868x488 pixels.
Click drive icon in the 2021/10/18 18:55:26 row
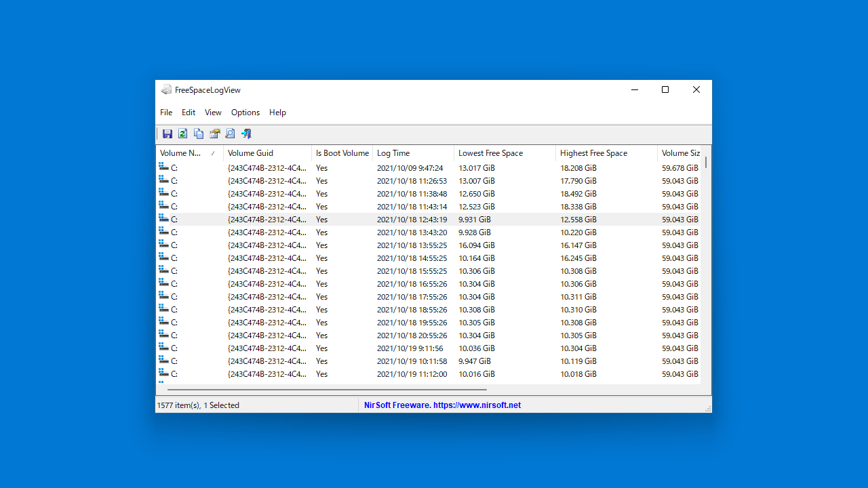(163, 308)
